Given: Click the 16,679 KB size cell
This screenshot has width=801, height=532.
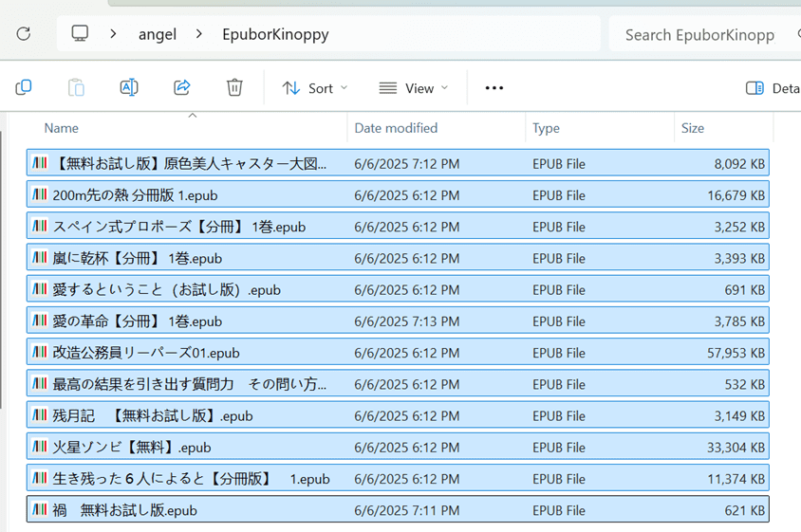Looking at the screenshot, I should click(736, 195).
